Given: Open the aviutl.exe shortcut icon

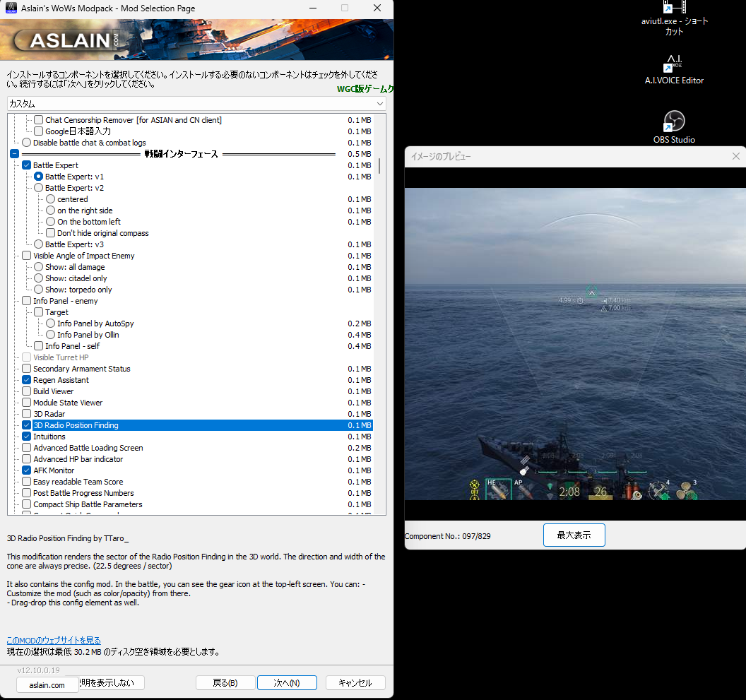Looking at the screenshot, I should pos(673,7).
